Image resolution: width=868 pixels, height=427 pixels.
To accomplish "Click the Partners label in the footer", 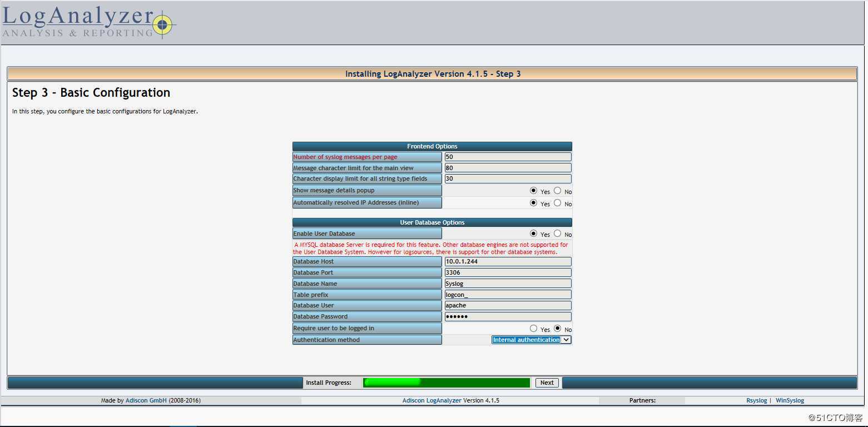I will click(x=642, y=400).
